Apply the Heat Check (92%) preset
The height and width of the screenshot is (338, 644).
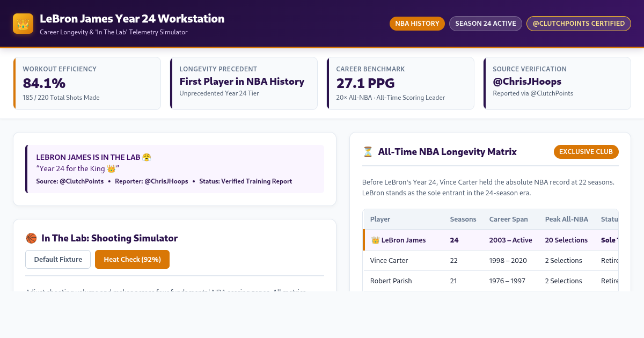point(132,260)
